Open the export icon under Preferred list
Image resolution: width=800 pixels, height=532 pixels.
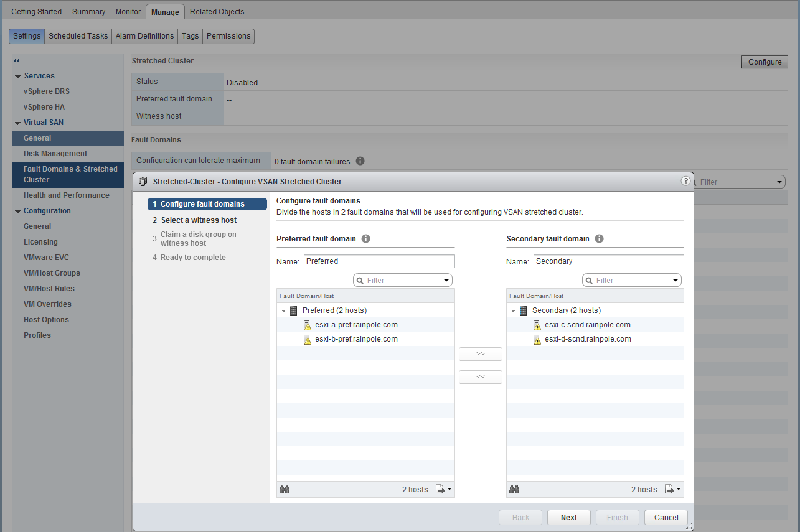[x=443, y=490]
